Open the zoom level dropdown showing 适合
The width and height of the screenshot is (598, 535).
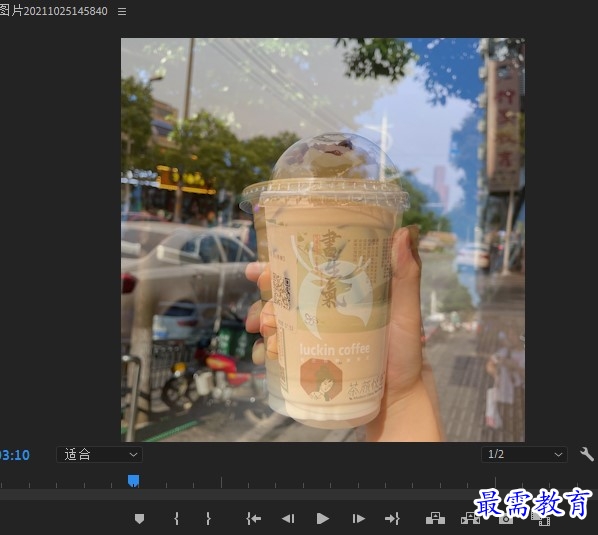click(x=99, y=455)
